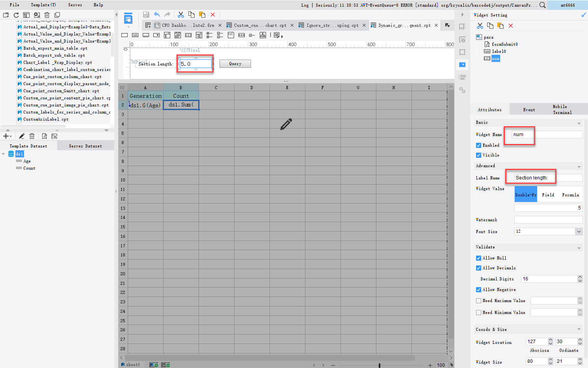Uncheck the Enabled checkbox
Viewport: 588px width, 368px height.
(x=478, y=145)
